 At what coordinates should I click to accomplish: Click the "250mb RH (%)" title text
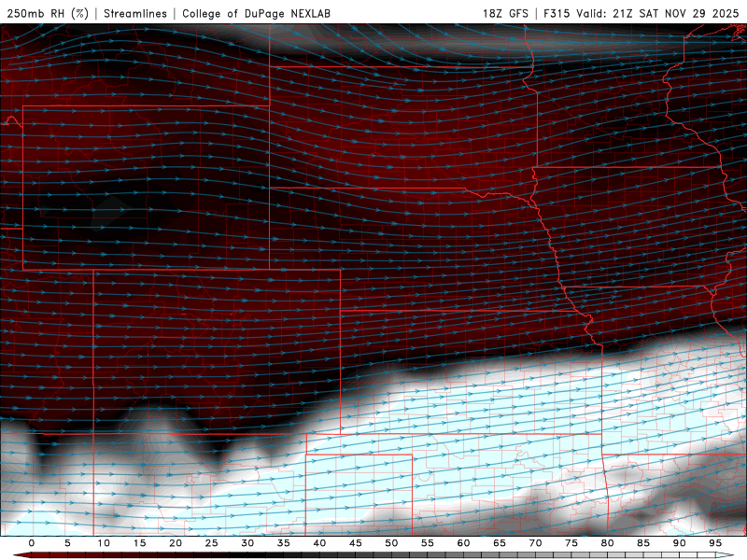click(x=48, y=13)
